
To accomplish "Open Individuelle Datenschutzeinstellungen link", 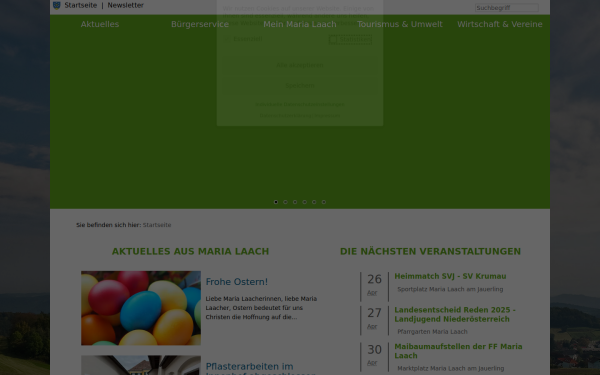I will tap(300, 104).
